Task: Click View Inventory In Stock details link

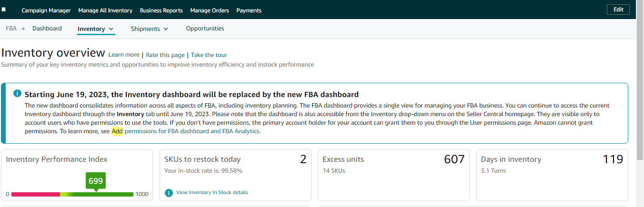Action: pos(212,193)
